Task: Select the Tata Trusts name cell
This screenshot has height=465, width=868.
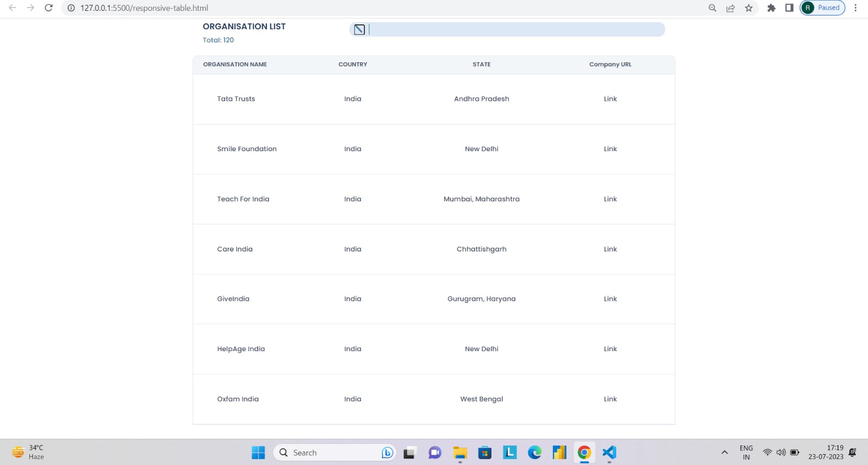Action: [236, 99]
